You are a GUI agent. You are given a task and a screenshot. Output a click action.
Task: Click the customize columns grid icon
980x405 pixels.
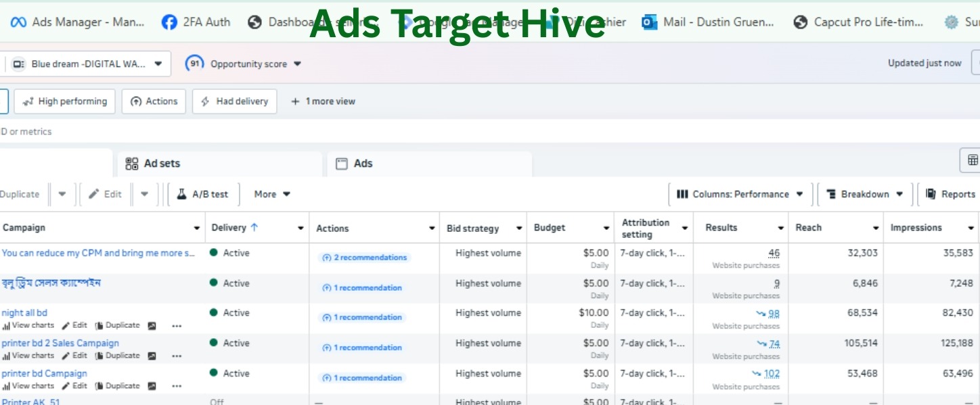click(x=972, y=161)
